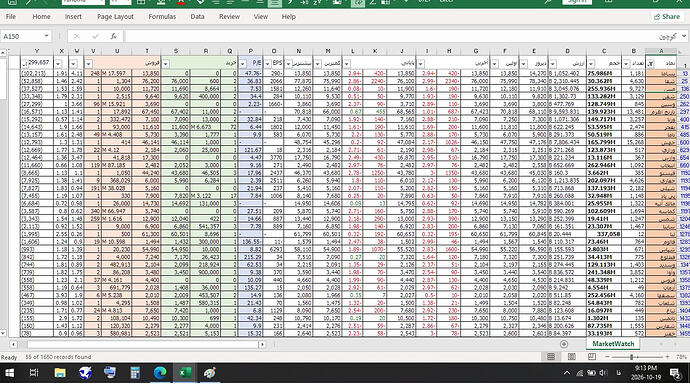Open the P/E column filter dropdown
This screenshot has height=386, width=690.
pyautogui.click(x=242, y=64)
